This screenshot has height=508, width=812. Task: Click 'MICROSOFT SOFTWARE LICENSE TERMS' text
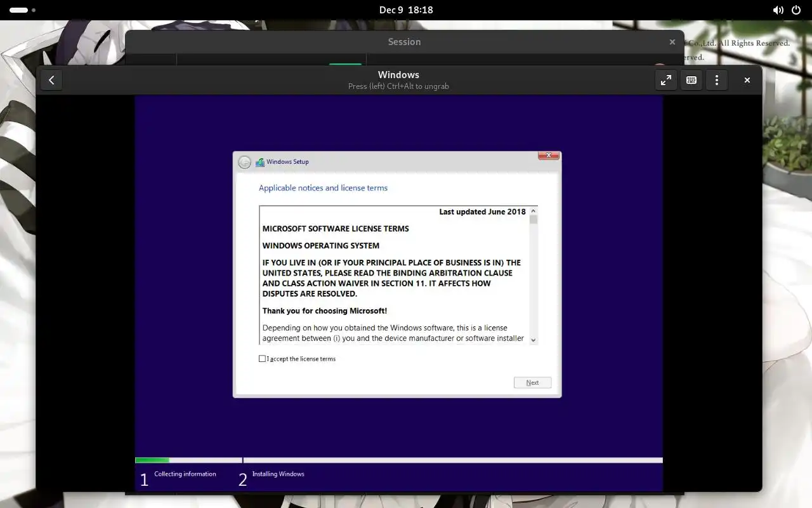point(336,229)
